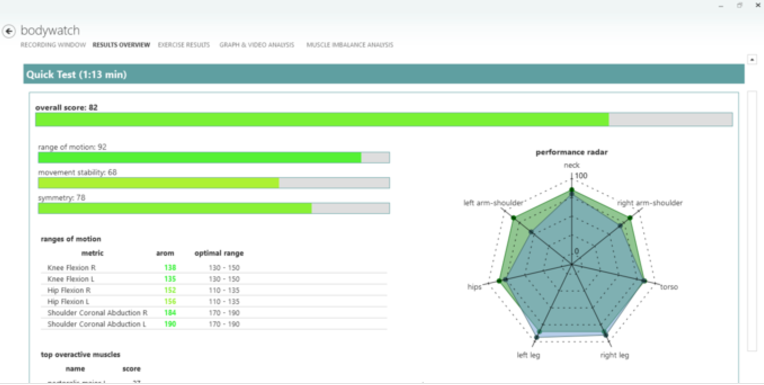The width and height of the screenshot is (764, 385).
Task: Click the neck label on radar
Action: click(572, 165)
